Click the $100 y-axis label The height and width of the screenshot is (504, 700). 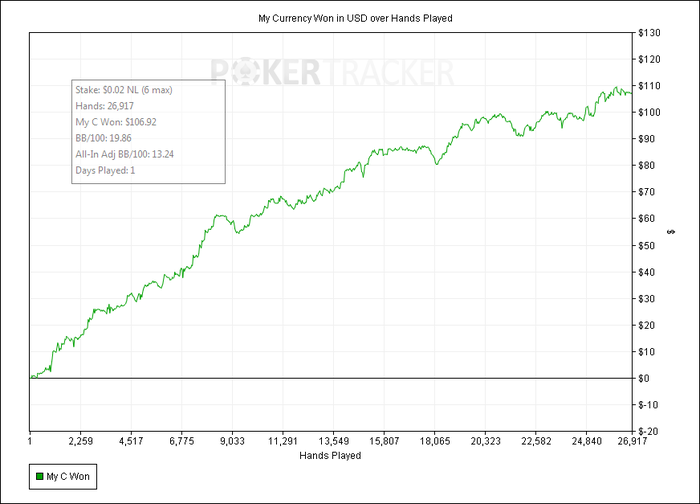pos(649,112)
